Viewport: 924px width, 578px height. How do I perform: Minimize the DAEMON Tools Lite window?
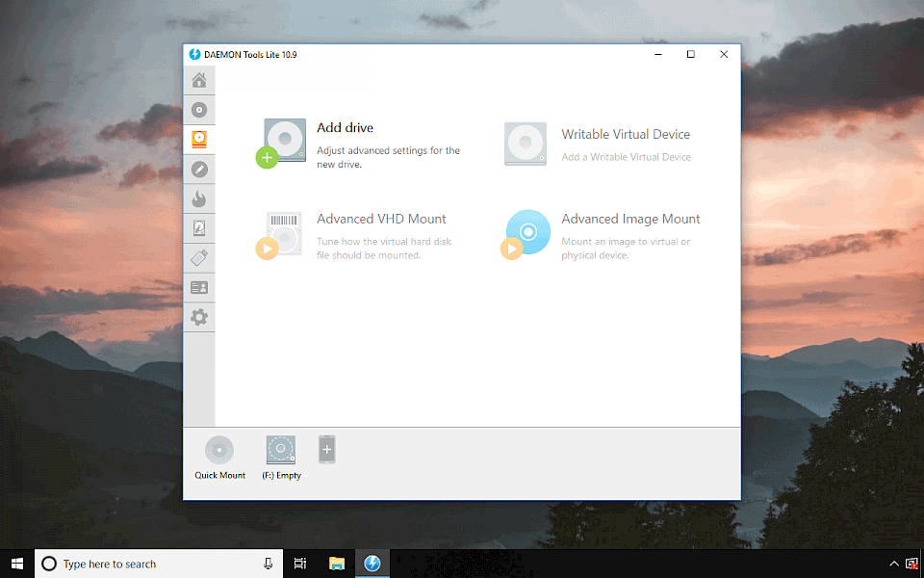[658, 54]
